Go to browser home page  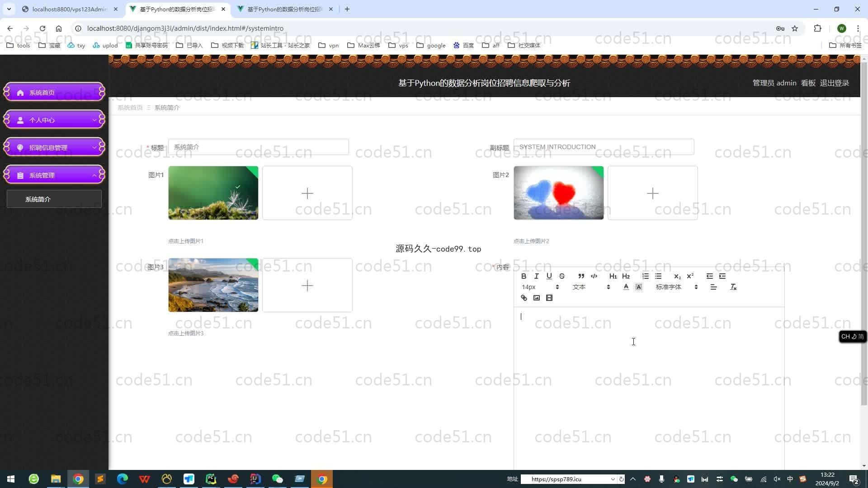tap(59, 28)
